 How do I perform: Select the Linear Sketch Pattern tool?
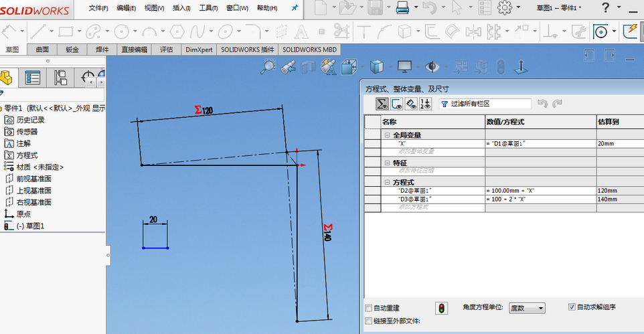pos(493,31)
